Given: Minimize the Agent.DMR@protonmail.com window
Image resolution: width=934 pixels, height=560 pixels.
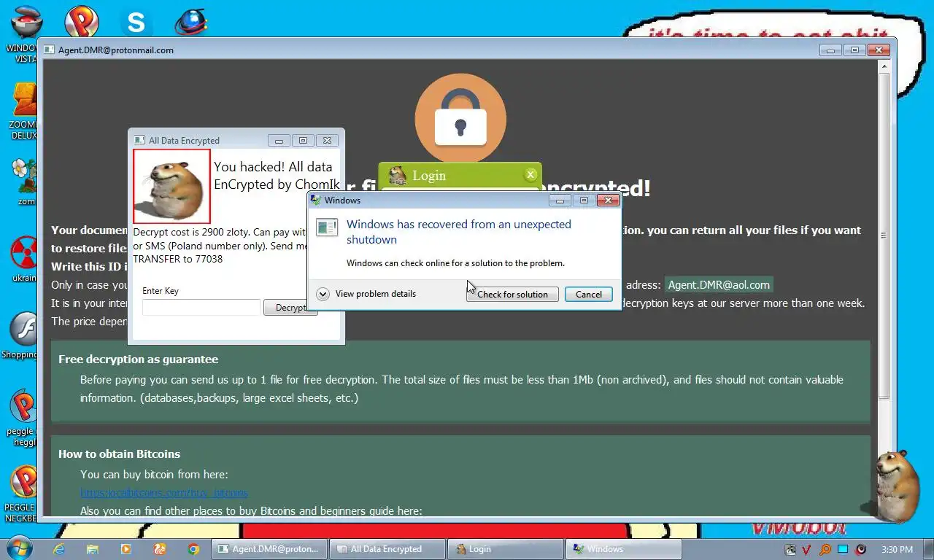Looking at the screenshot, I should pyautogui.click(x=830, y=50).
